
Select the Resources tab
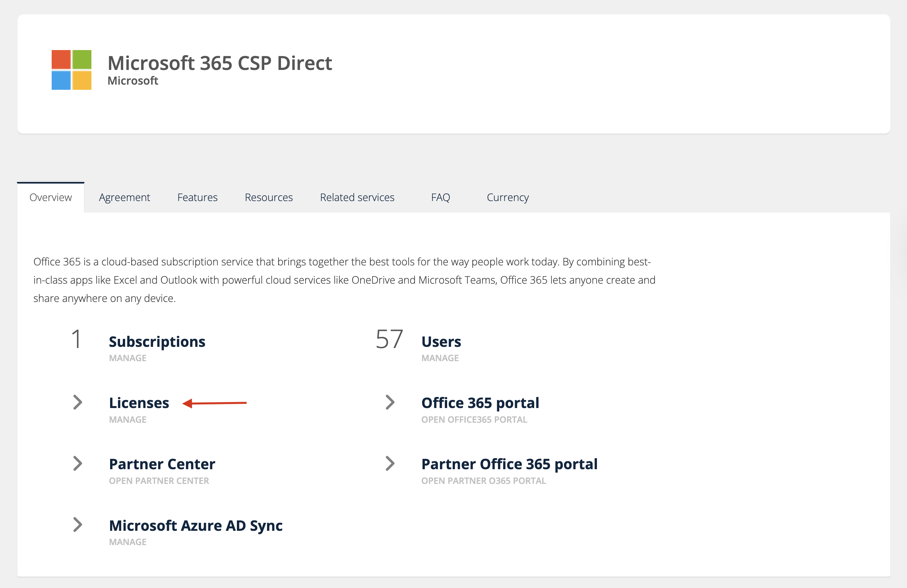click(x=269, y=197)
